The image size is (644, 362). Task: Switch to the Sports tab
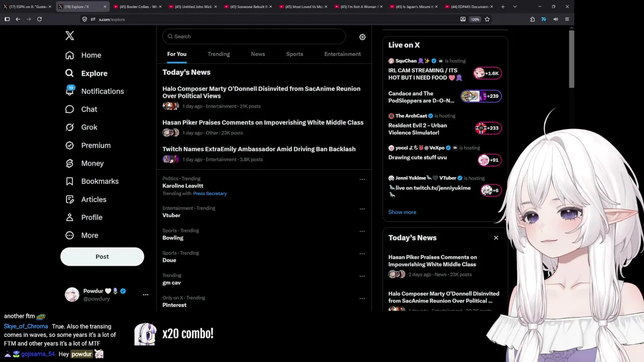tap(294, 54)
